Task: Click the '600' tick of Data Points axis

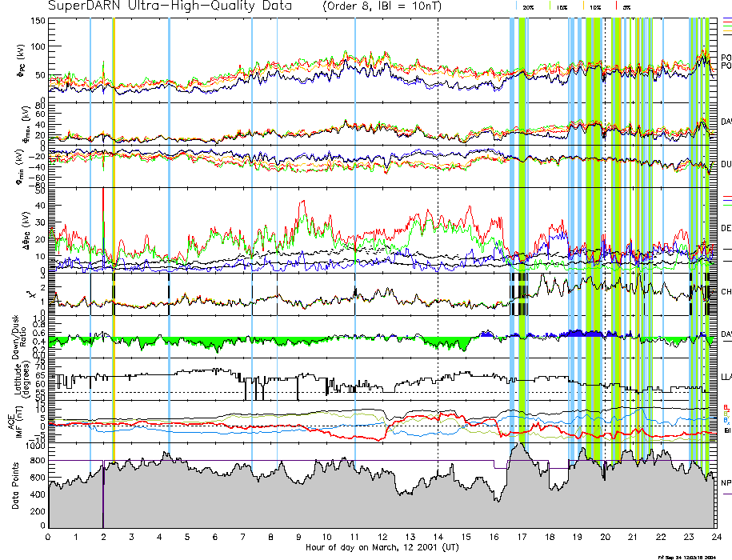Action: point(38,478)
